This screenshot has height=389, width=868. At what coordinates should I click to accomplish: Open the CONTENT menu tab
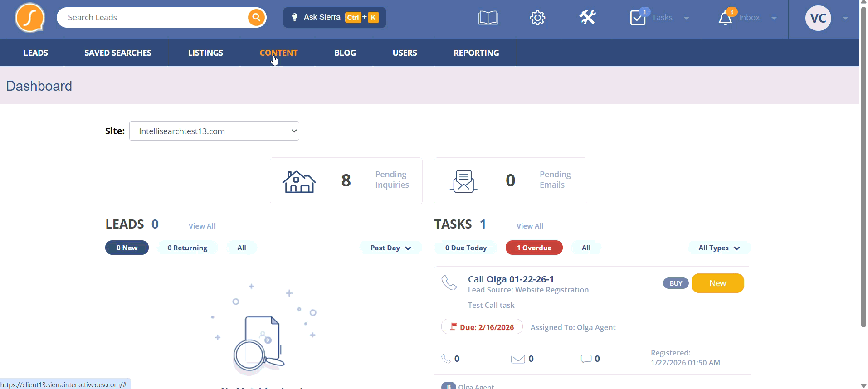[x=278, y=53]
